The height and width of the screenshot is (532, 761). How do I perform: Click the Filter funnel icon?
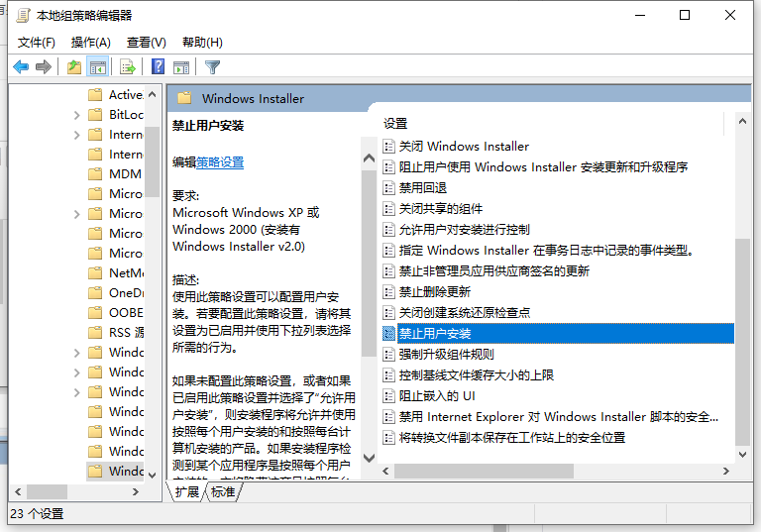pyautogui.click(x=212, y=67)
